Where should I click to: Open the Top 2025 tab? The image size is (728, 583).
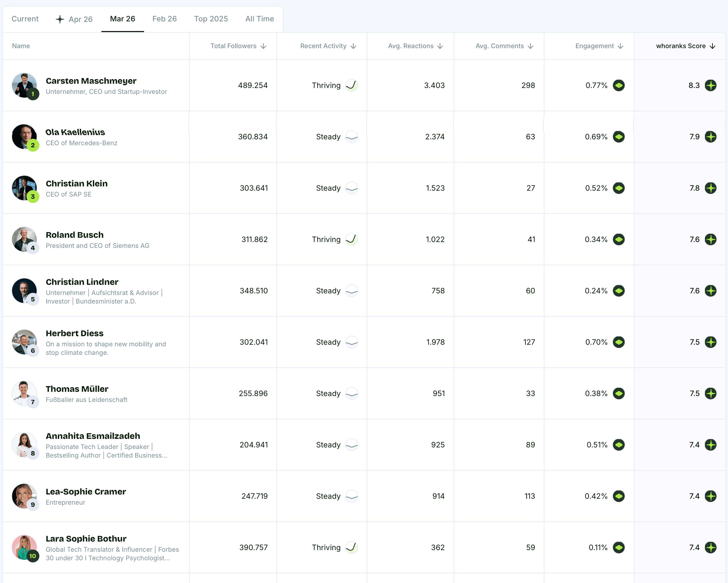tap(211, 19)
